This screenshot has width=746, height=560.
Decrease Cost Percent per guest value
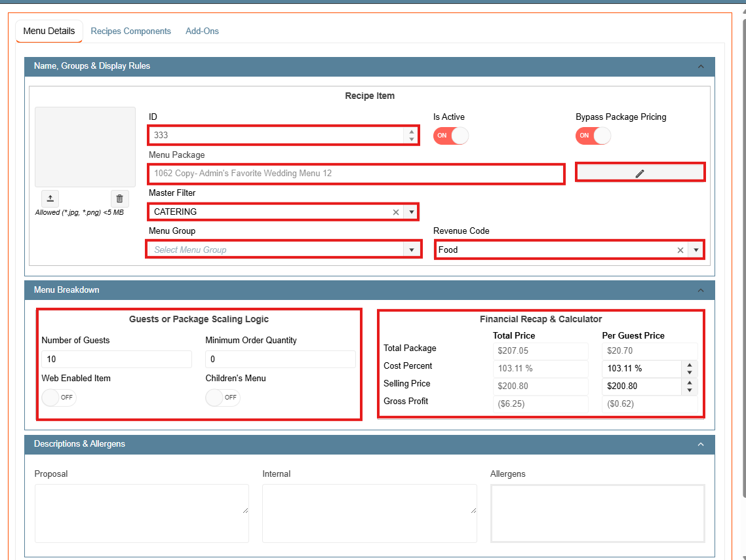pos(690,372)
